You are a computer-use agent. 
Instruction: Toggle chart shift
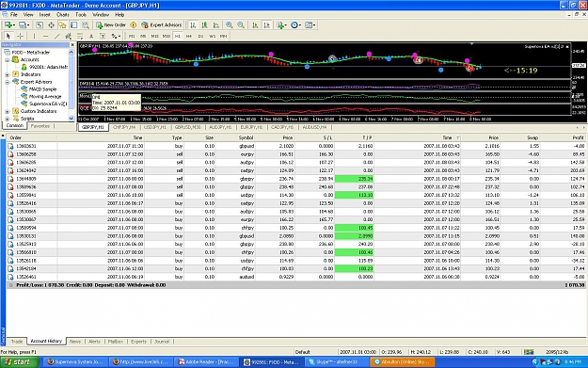(266, 24)
